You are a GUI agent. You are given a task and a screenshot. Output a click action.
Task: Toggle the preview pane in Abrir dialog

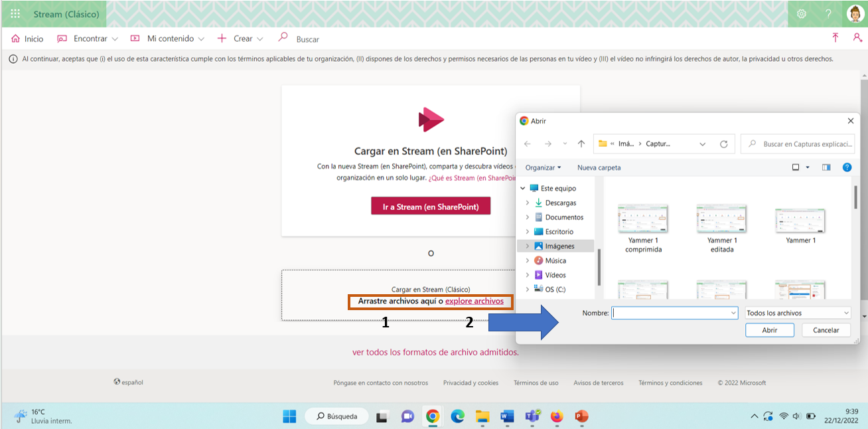pyautogui.click(x=826, y=167)
